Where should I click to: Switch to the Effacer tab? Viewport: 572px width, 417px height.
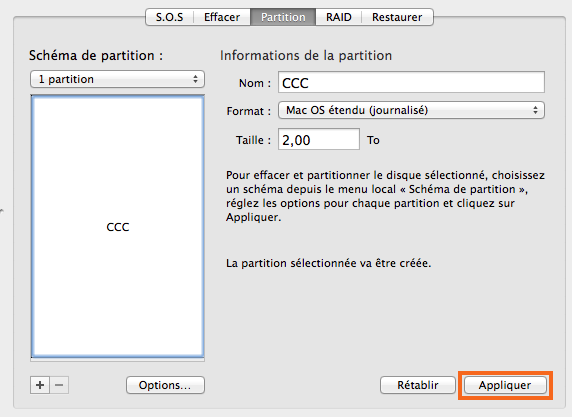coord(222,17)
